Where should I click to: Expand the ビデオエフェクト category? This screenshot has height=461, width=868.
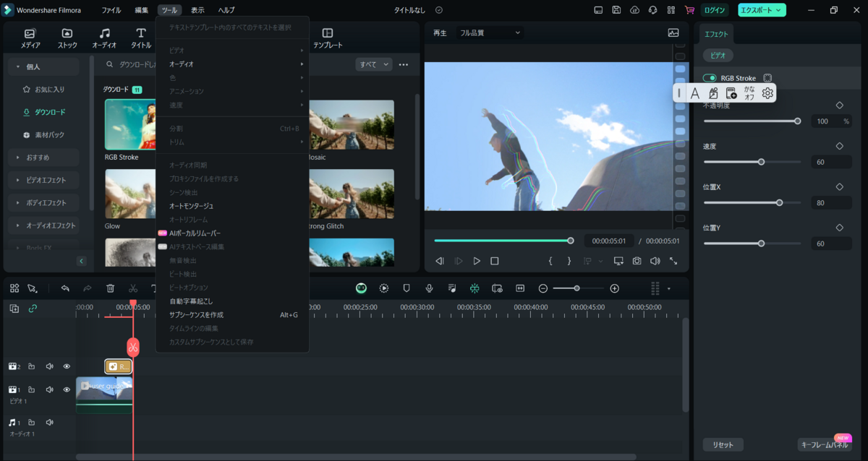coord(44,180)
